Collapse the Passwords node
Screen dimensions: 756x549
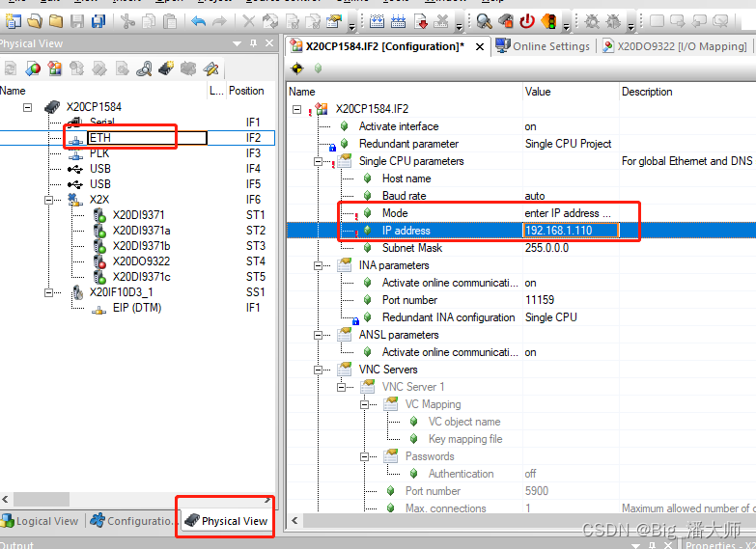[x=365, y=456]
